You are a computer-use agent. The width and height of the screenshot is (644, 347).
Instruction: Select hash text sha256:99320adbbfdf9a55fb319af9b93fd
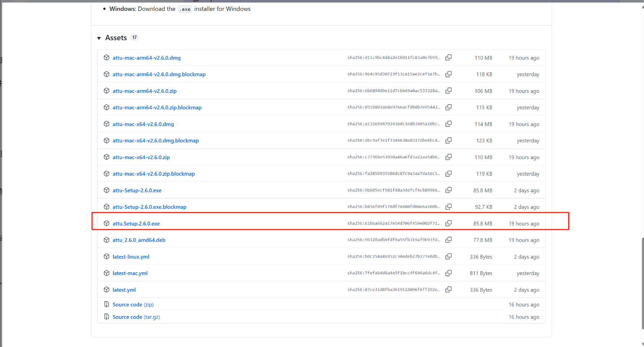(x=393, y=240)
